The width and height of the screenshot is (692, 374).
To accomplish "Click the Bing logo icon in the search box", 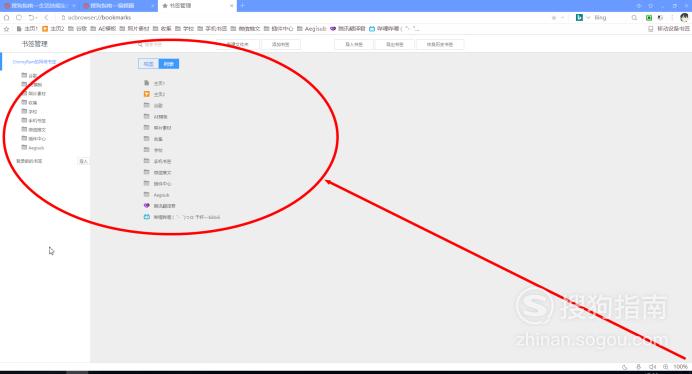I will (x=579, y=18).
